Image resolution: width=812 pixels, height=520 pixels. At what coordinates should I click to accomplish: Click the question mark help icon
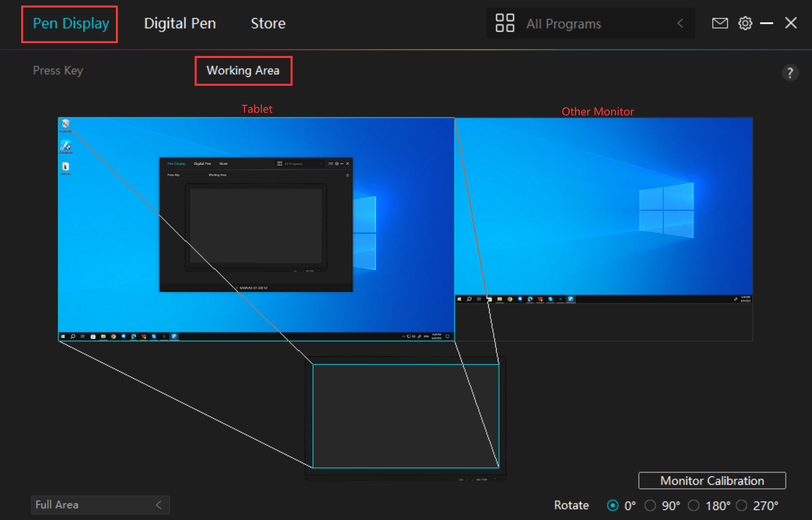click(790, 72)
